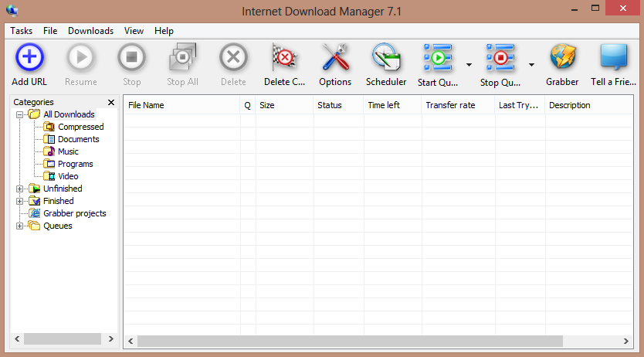Select the All Downloads folder

pos(62,114)
